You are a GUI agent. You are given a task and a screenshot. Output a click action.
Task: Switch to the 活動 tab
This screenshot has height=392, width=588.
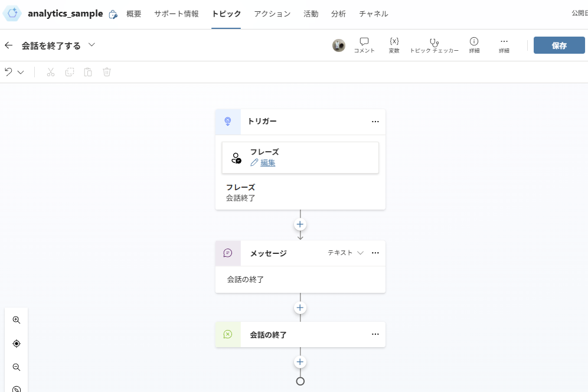pos(311,14)
